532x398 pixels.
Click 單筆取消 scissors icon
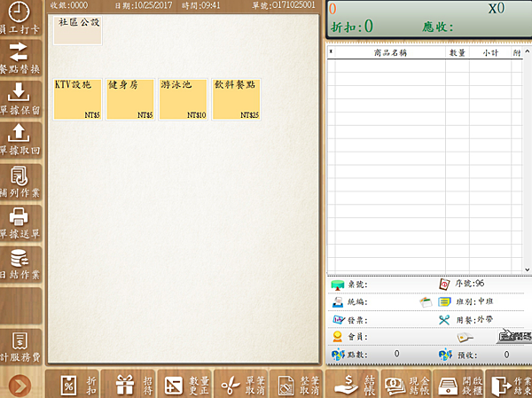(x=231, y=386)
